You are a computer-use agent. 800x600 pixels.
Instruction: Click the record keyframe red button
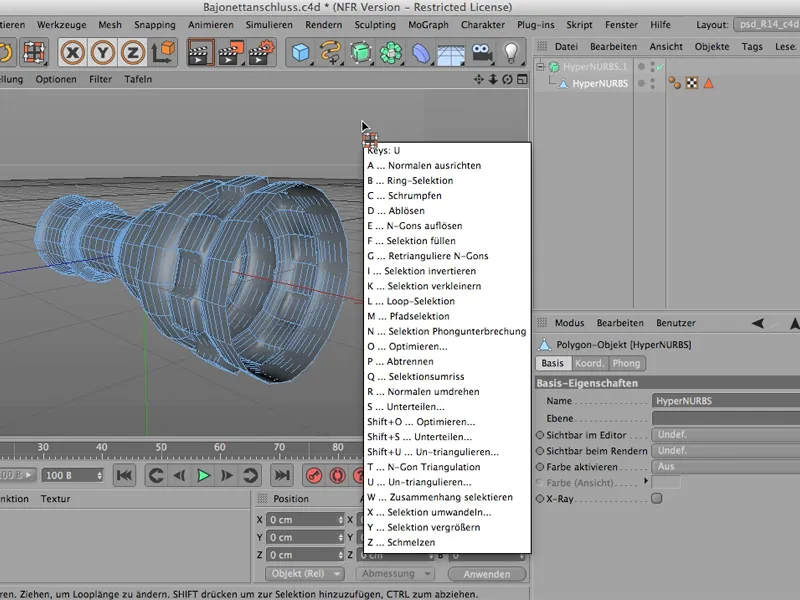(x=314, y=476)
